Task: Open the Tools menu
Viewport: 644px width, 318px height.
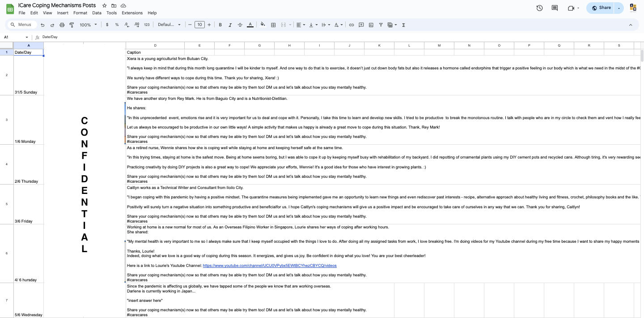Action: [x=112, y=13]
